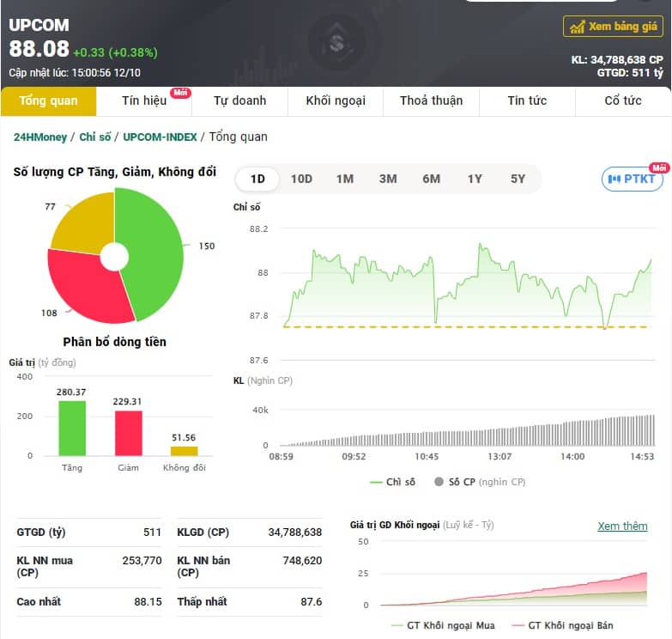Click KL NN mua value 253,770
Viewport: 672px width, 639px height.
pyautogui.click(x=142, y=561)
